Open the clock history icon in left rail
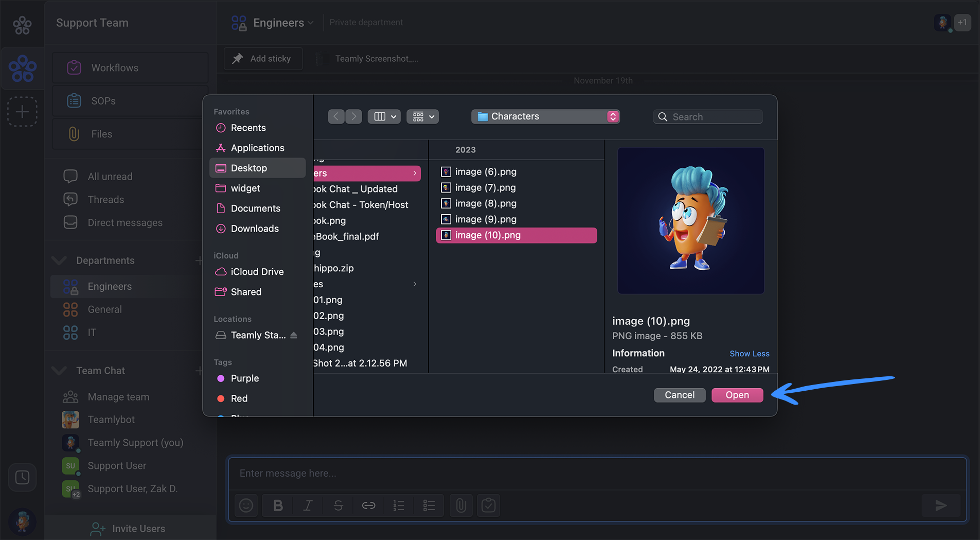The image size is (980, 540). [22, 477]
